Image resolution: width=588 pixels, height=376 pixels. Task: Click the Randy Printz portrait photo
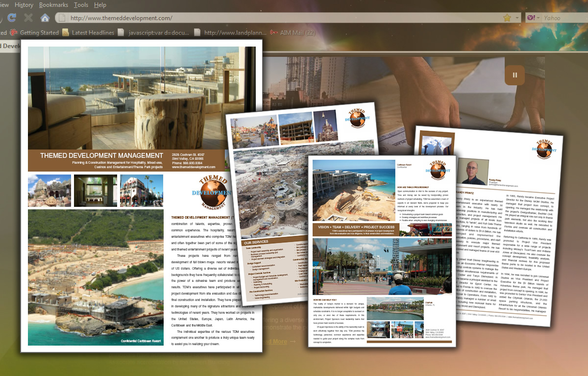(473, 173)
